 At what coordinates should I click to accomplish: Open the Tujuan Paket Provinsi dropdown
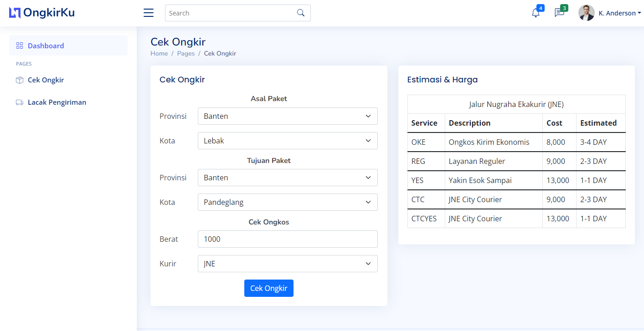point(288,178)
